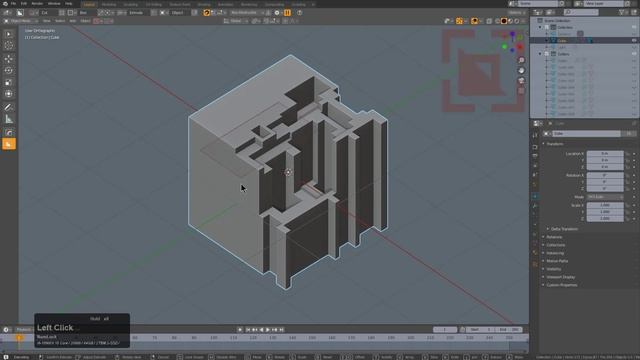Open the Edit menu

coord(24,4)
